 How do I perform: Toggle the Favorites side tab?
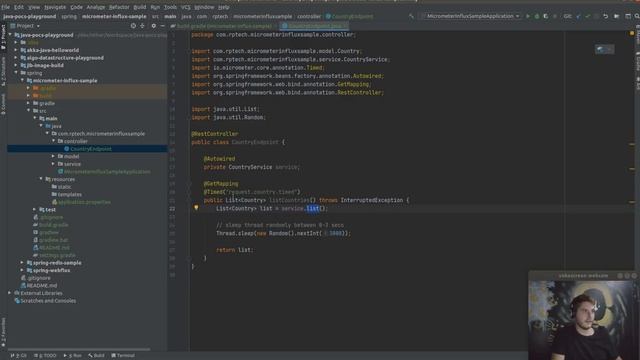coord(3,333)
